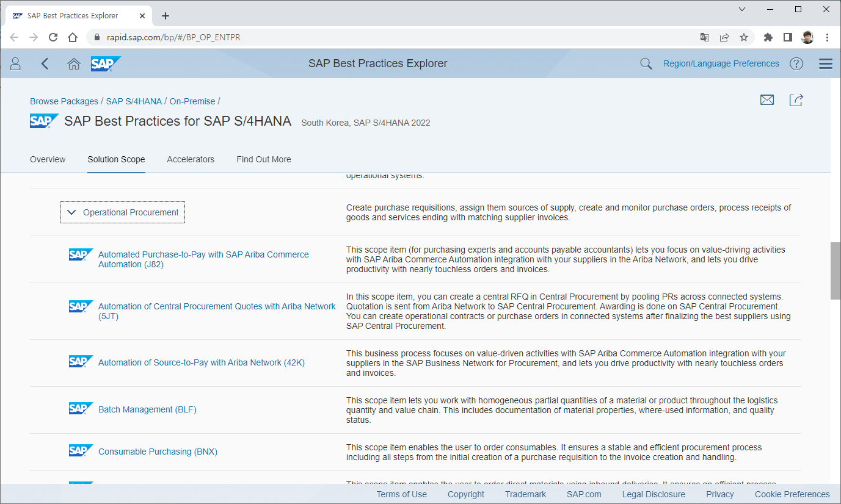Switch to the Accelerators tab

tap(191, 159)
